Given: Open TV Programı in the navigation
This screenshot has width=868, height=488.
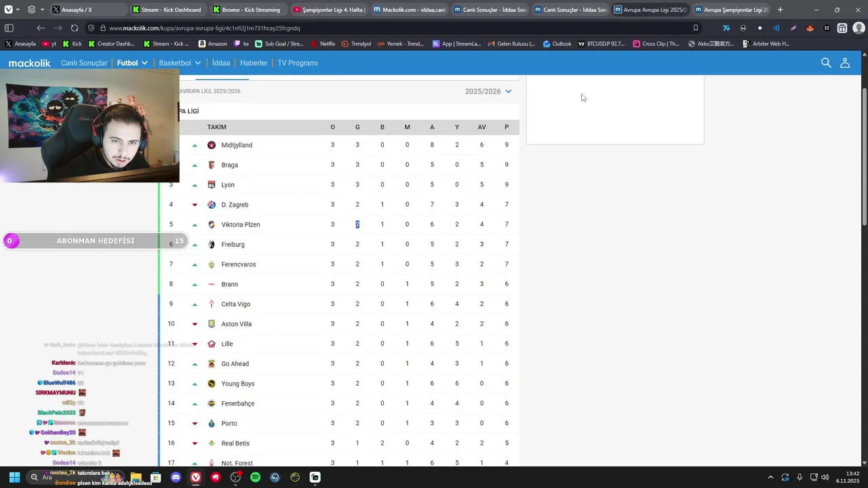Looking at the screenshot, I should pyautogui.click(x=297, y=62).
